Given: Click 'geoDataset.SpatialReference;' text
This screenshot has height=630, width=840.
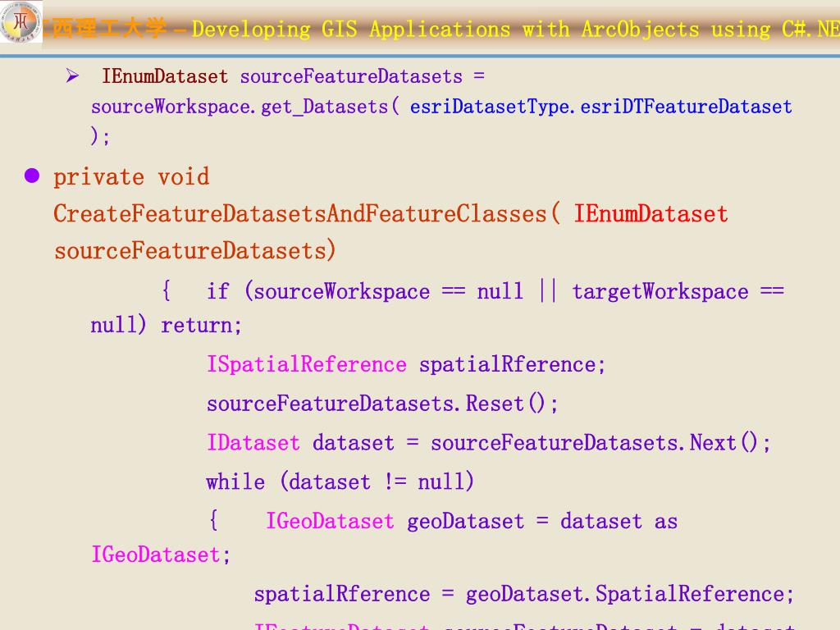Looking at the screenshot, I should [x=630, y=594].
